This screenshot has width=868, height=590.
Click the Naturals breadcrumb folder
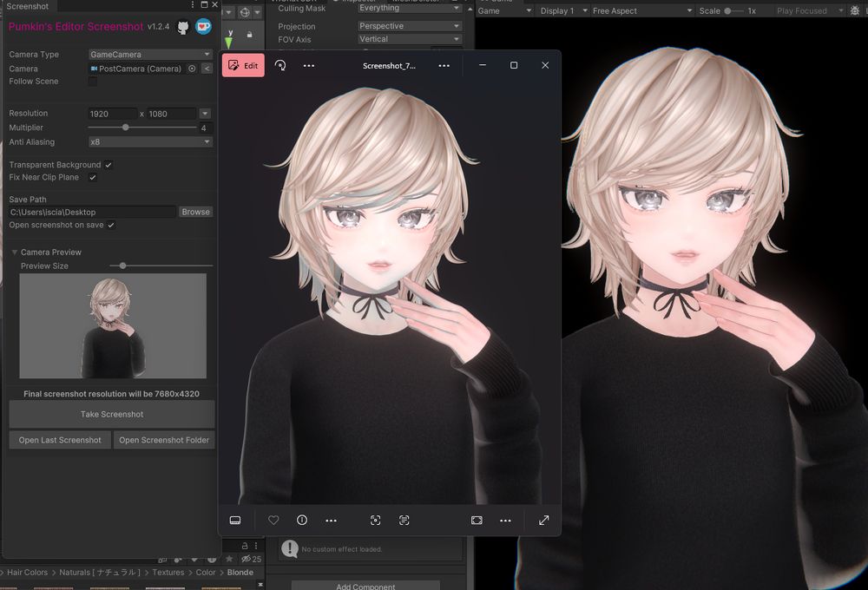(100, 573)
